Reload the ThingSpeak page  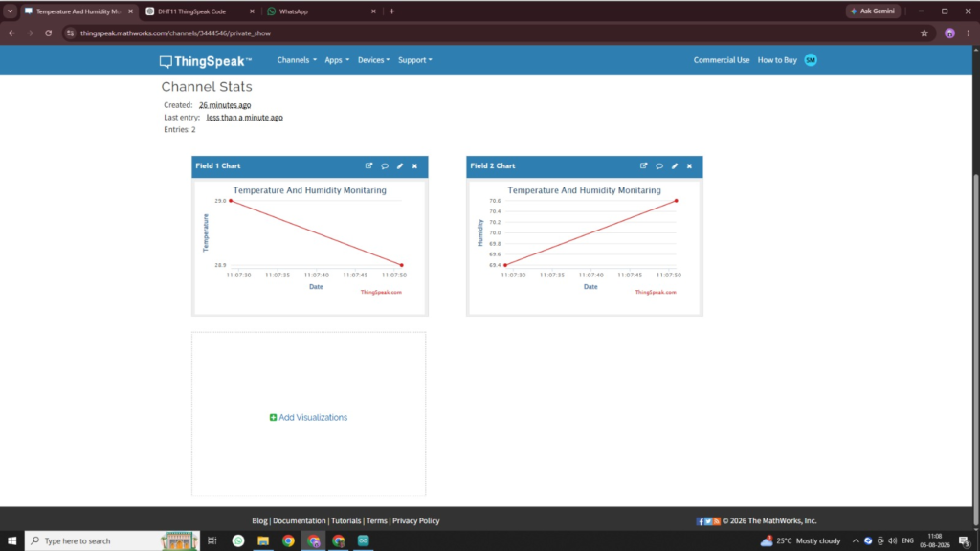pos(48,33)
